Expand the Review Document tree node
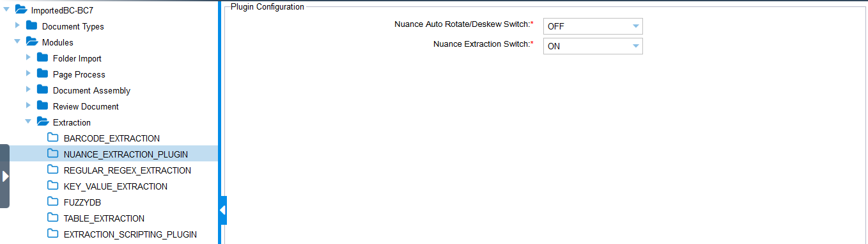Screen dimensions: 868x244 click(x=28, y=106)
